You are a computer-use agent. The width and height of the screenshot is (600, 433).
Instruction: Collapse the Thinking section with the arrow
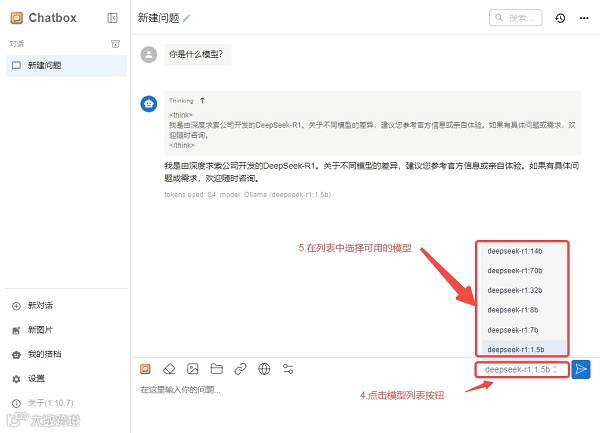202,101
